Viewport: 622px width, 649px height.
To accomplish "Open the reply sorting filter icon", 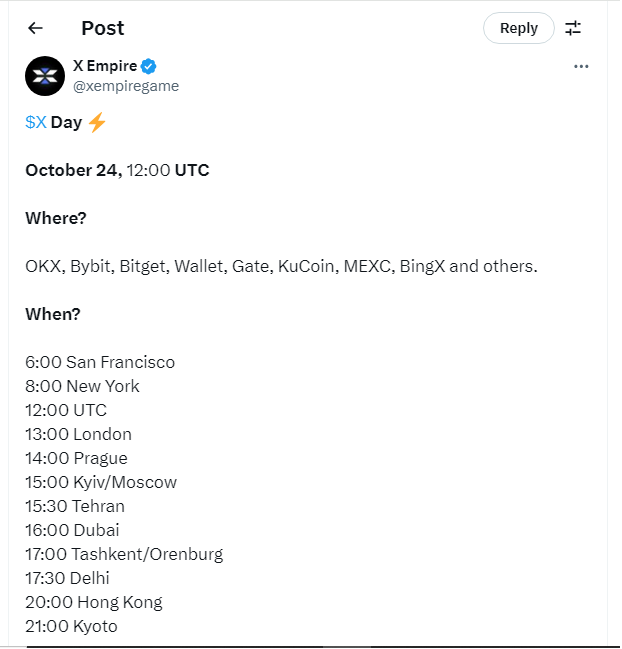I will [x=573, y=28].
